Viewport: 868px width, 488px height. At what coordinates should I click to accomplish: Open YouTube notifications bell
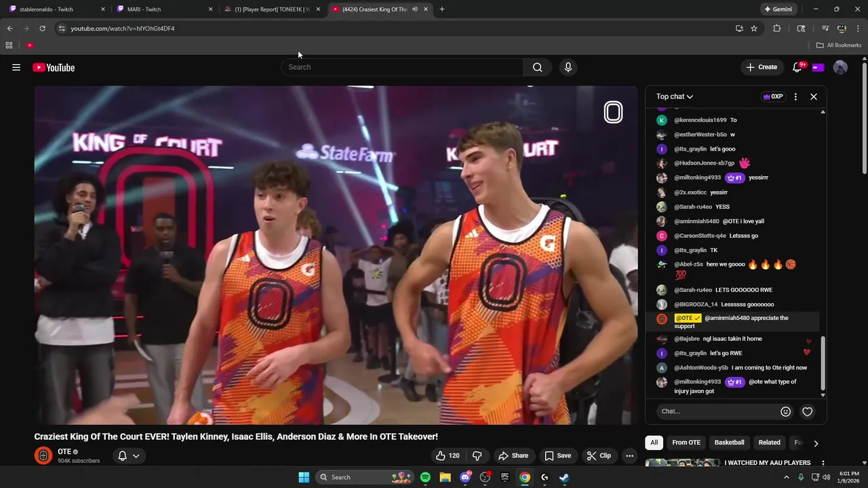tap(797, 67)
